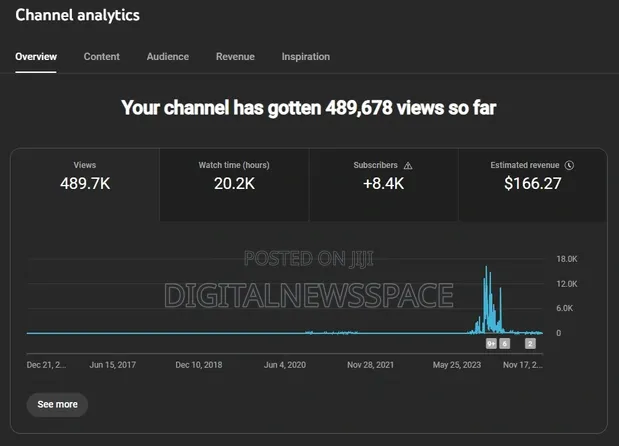
Task: Click the Nov 28, 2021 axis label
Action: coord(370,365)
